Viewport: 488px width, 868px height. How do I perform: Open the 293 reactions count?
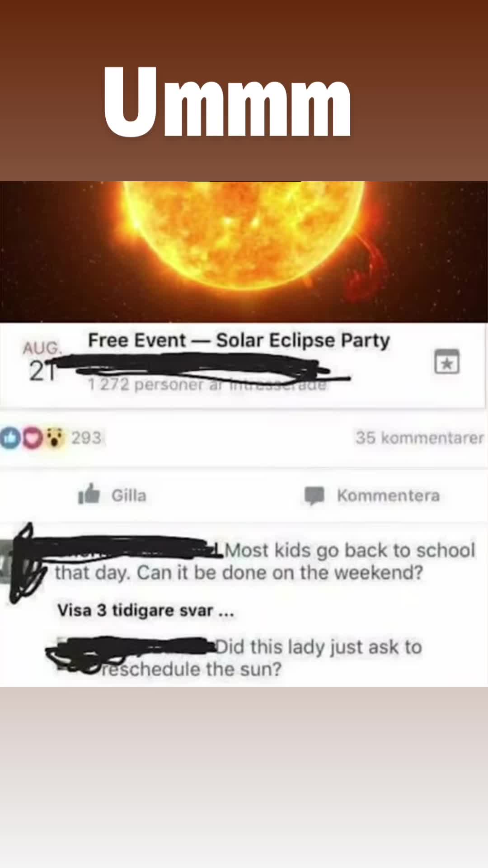[x=86, y=438]
